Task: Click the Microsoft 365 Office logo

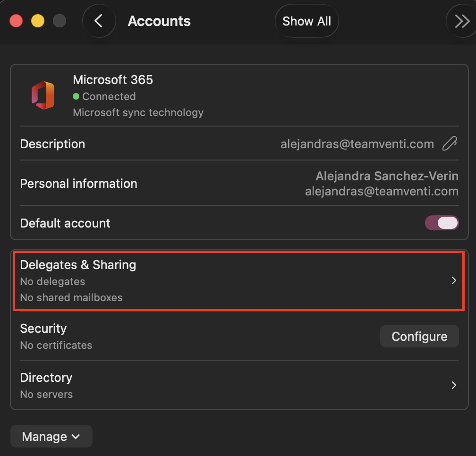Action: [x=42, y=95]
